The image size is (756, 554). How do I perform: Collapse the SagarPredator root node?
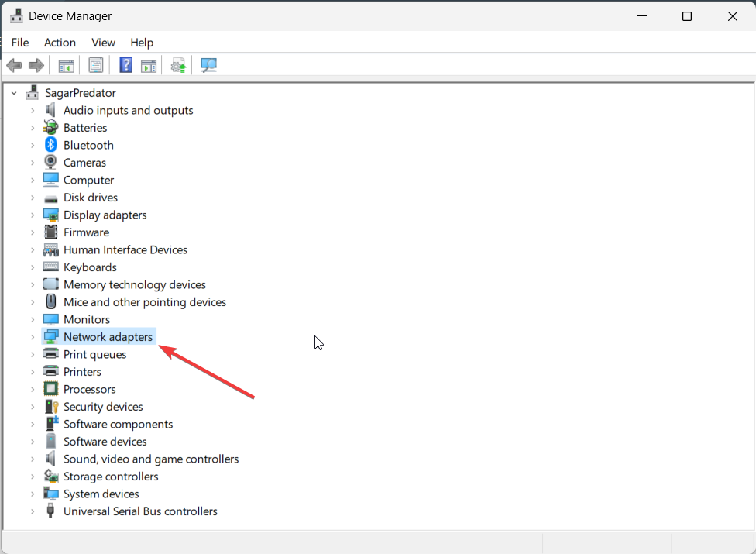(x=14, y=92)
